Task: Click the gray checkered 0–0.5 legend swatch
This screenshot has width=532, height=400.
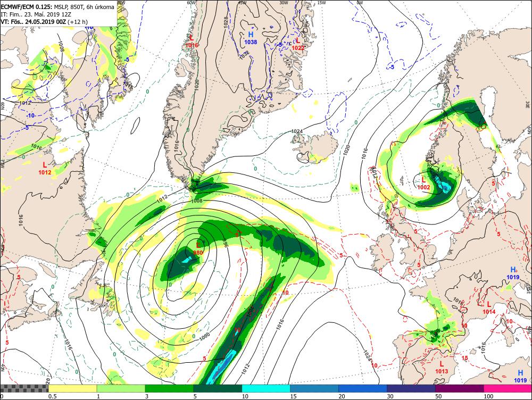Action: [x=24, y=388]
